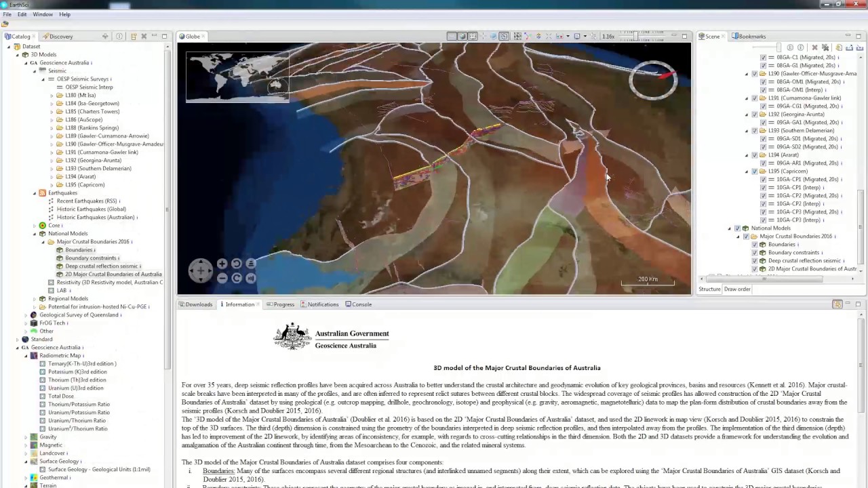Open the Edit menu

22,14
